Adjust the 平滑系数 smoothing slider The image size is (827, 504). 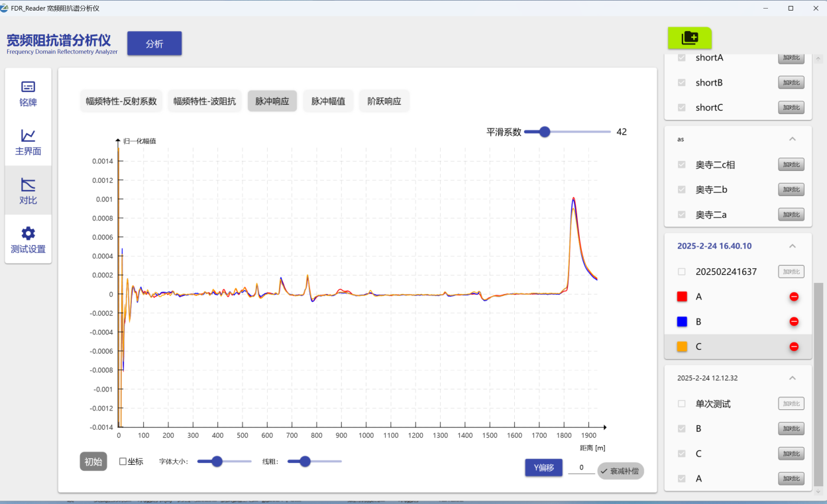[543, 131]
